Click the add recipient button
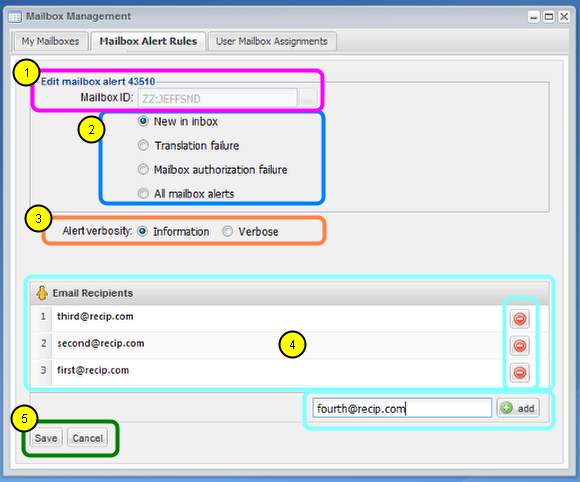The image size is (580, 482). point(518,408)
